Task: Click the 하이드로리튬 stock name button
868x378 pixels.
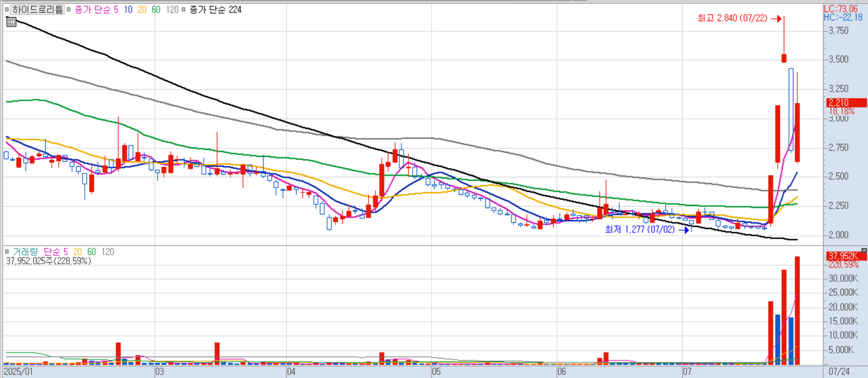Action: point(37,9)
